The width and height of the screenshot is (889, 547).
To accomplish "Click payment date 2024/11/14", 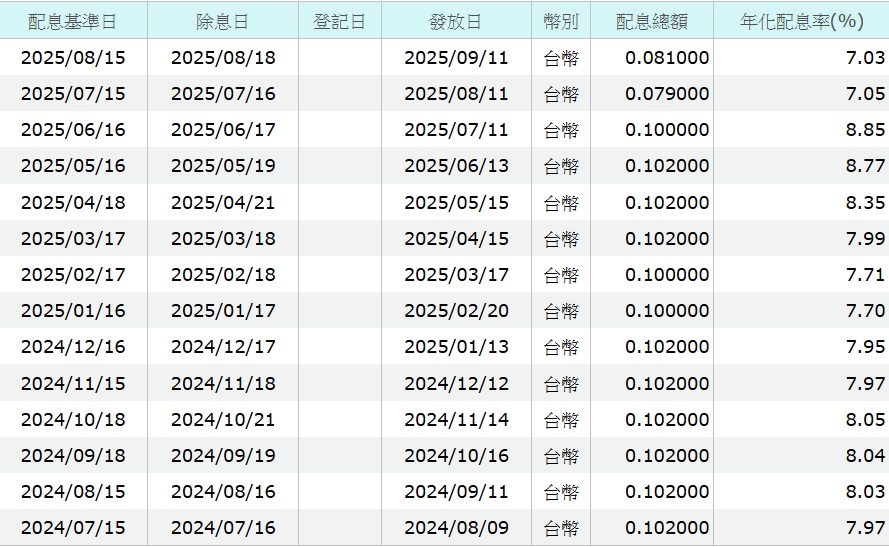I will [456, 420].
